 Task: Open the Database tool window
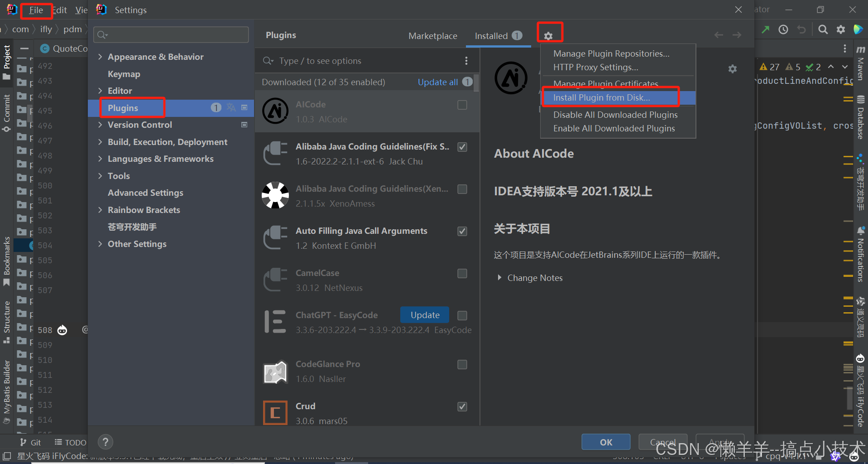(861, 117)
